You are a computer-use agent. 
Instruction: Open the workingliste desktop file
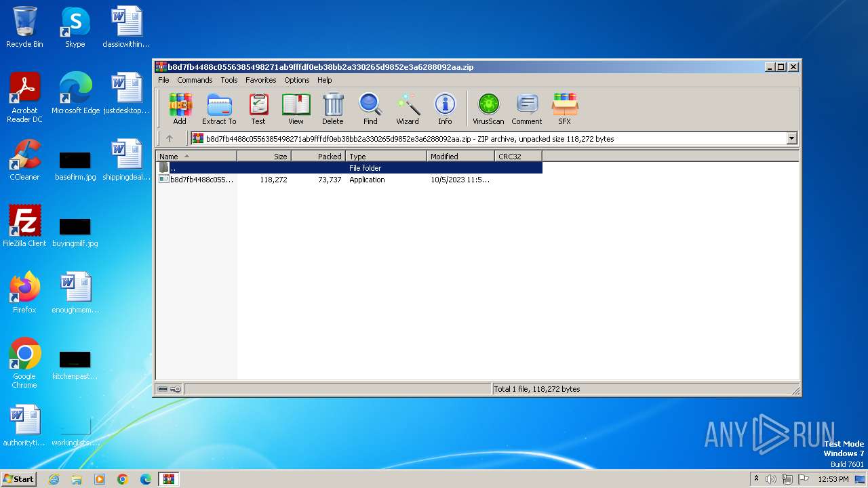coord(75,430)
